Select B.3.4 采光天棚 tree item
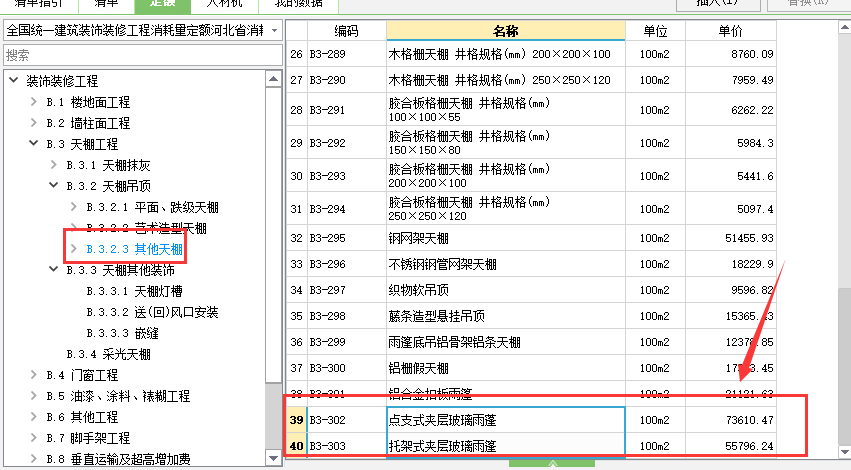Screen dimensions: 851x470 pos(108,354)
